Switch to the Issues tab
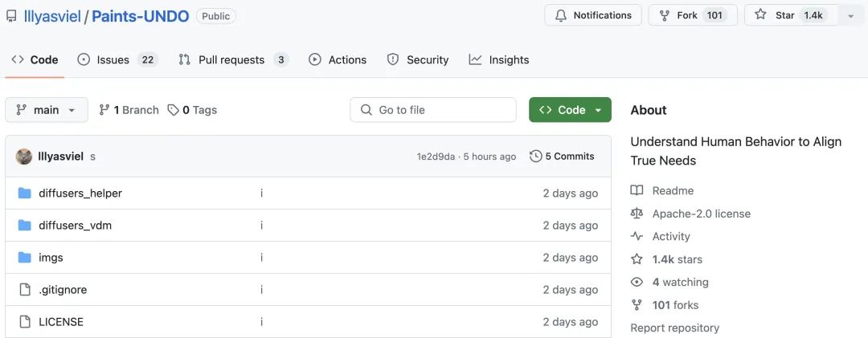 tap(113, 60)
